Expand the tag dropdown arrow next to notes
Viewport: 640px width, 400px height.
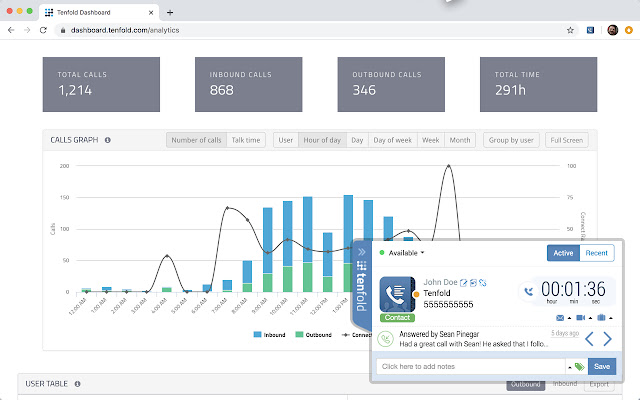point(569,367)
